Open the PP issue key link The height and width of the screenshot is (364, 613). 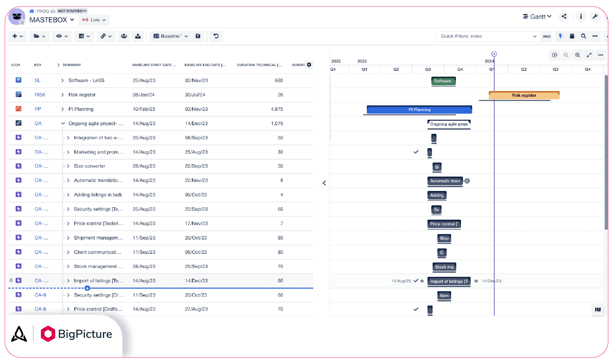[38, 109]
